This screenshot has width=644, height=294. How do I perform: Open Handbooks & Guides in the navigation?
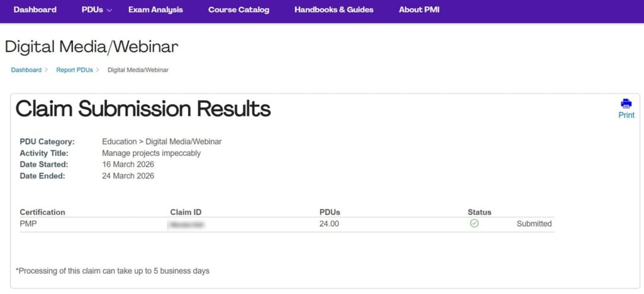click(333, 10)
